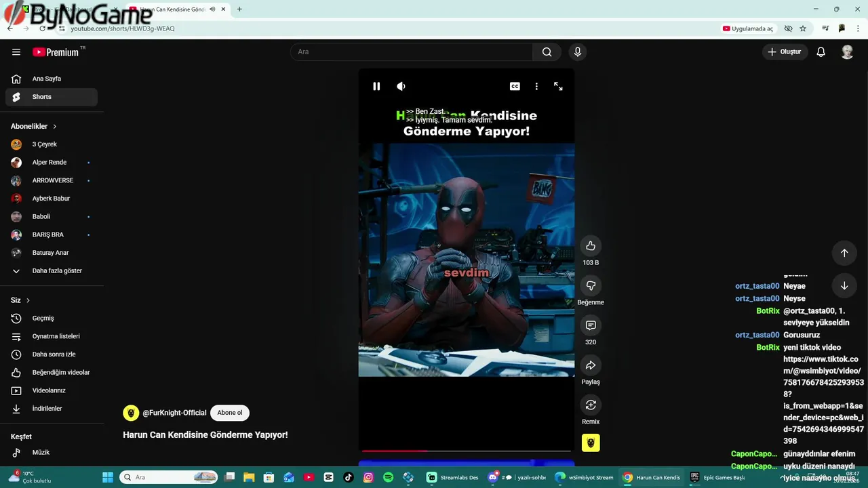
Task: Open Instagram from the taskbar
Action: pos(368,477)
